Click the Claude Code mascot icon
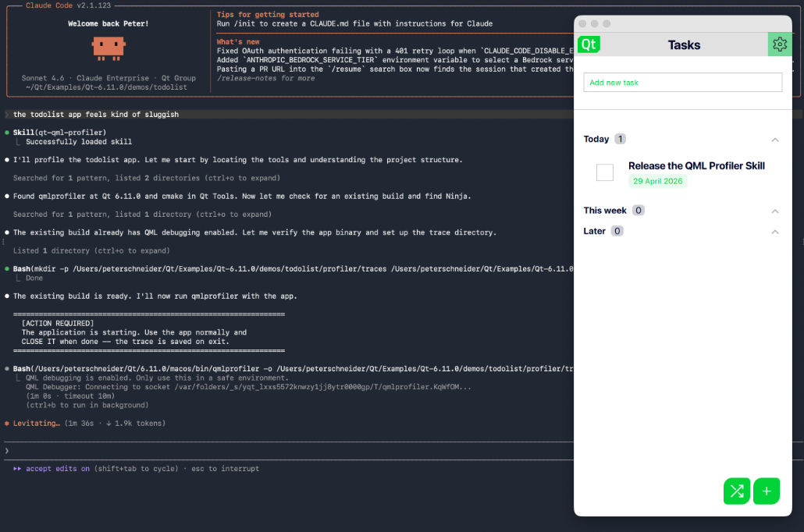 (x=109, y=48)
